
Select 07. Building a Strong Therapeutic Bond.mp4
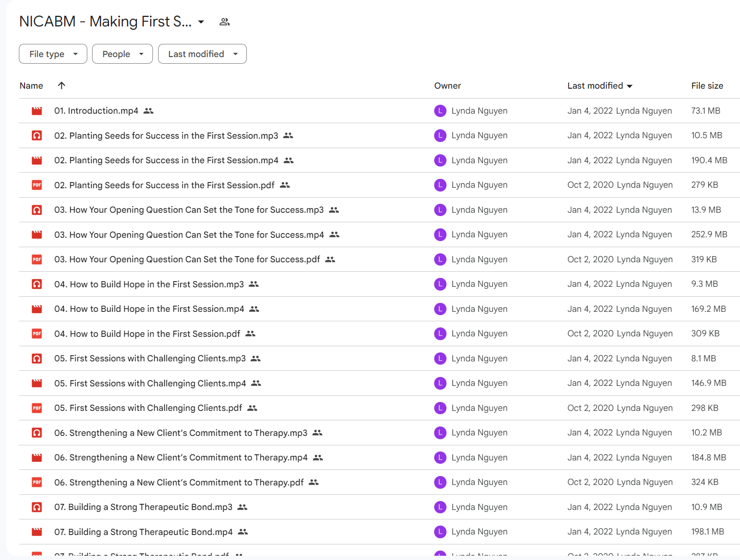pyautogui.click(x=143, y=532)
